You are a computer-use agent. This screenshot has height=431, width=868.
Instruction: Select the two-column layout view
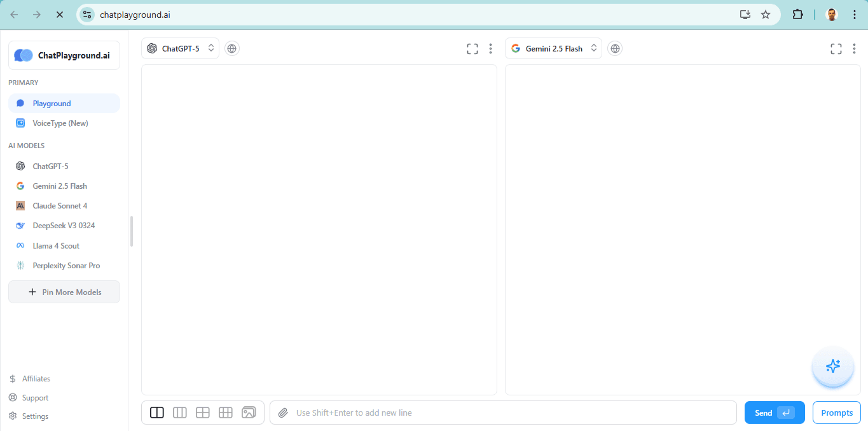[x=156, y=413]
